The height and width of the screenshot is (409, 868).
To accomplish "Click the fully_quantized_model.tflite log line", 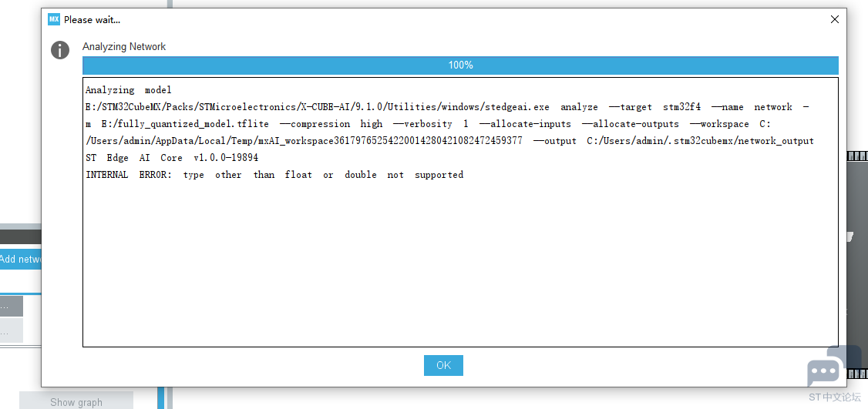I will [429, 124].
